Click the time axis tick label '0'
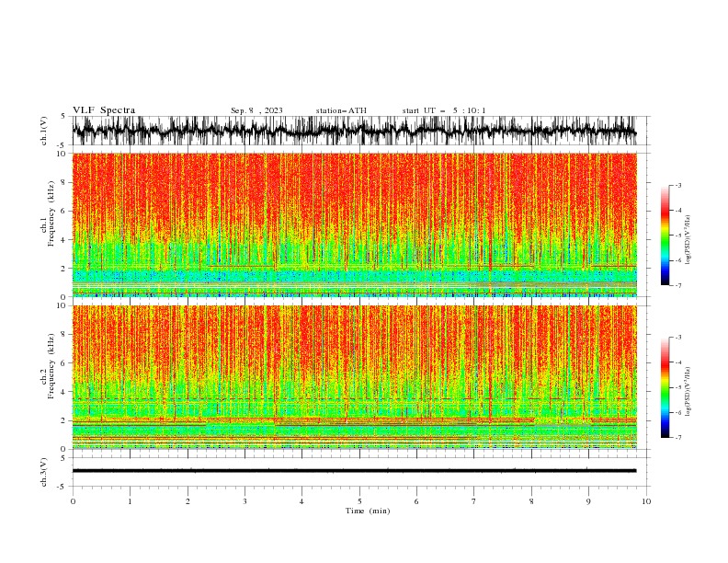The height and width of the screenshot is (563, 728). point(73,501)
